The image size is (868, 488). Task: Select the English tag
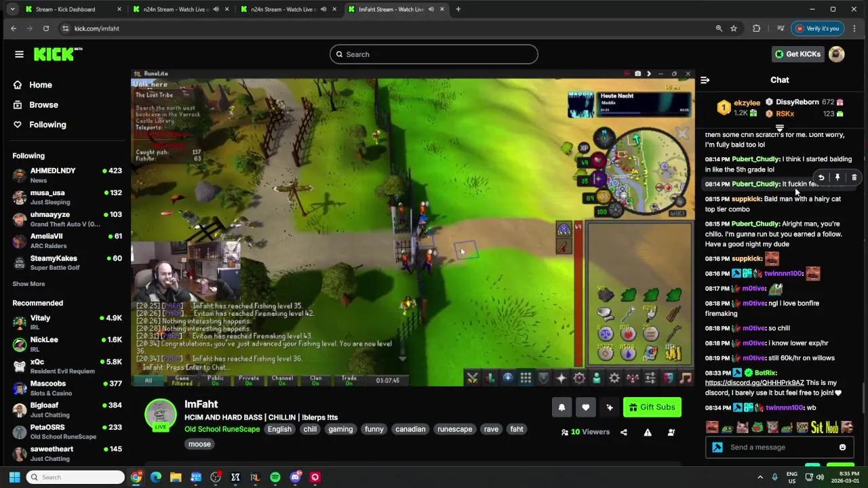tap(279, 429)
